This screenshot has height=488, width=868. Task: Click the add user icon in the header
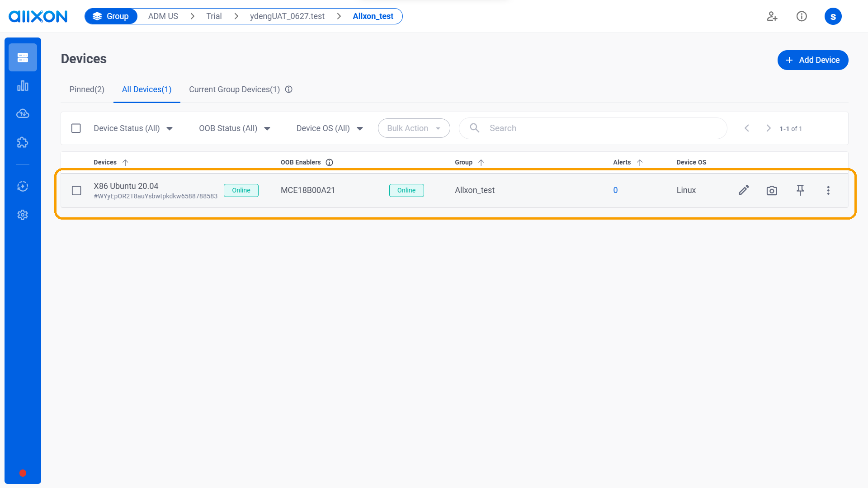tap(772, 17)
